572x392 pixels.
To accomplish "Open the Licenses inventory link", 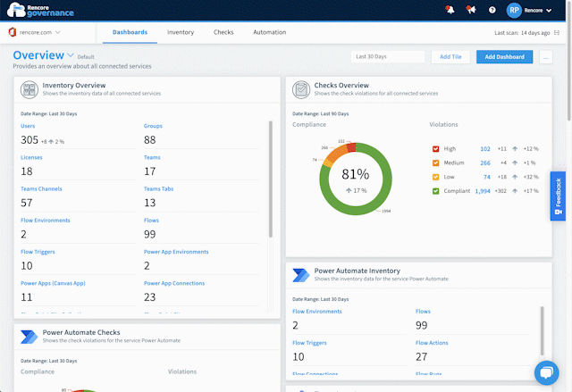I will coord(31,157).
